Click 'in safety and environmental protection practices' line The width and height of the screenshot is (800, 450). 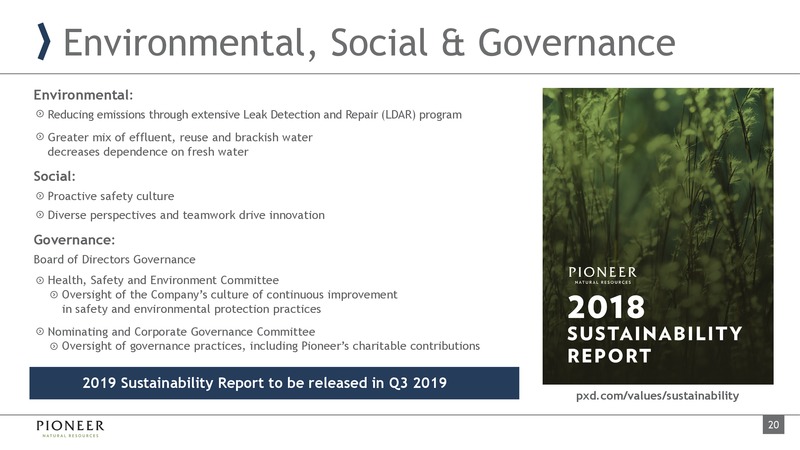[x=191, y=309]
